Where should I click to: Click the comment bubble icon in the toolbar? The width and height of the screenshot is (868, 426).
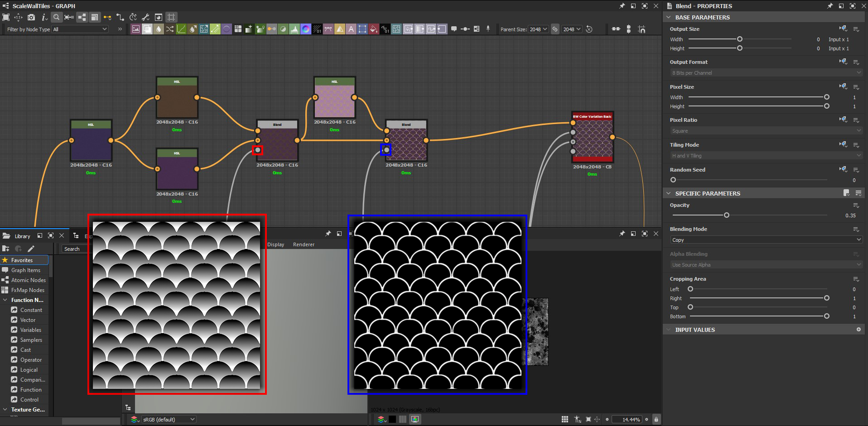pyautogui.click(x=454, y=29)
